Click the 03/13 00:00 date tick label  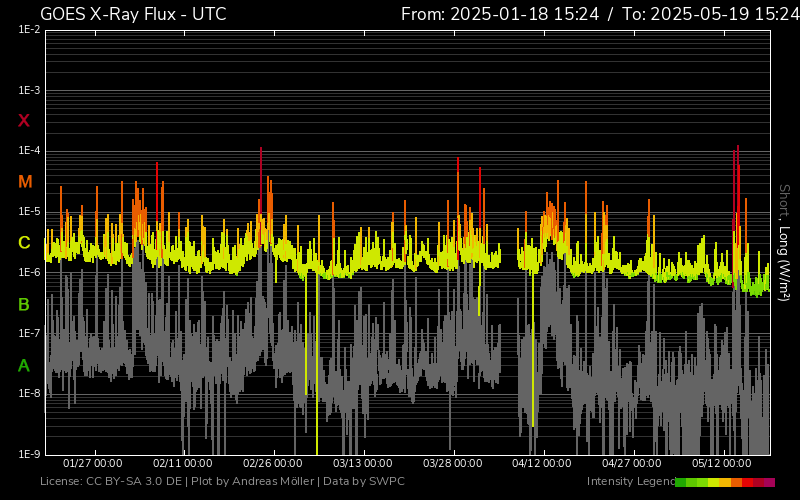[x=363, y=463]
